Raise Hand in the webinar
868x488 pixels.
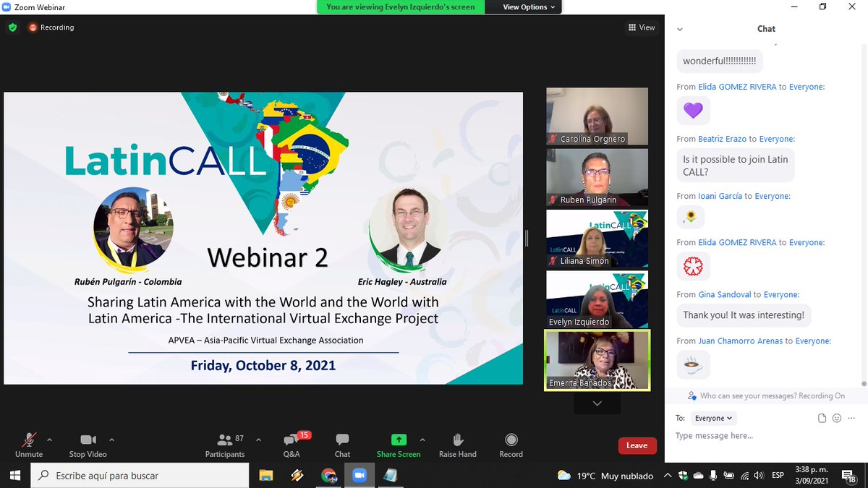[458, 445]
